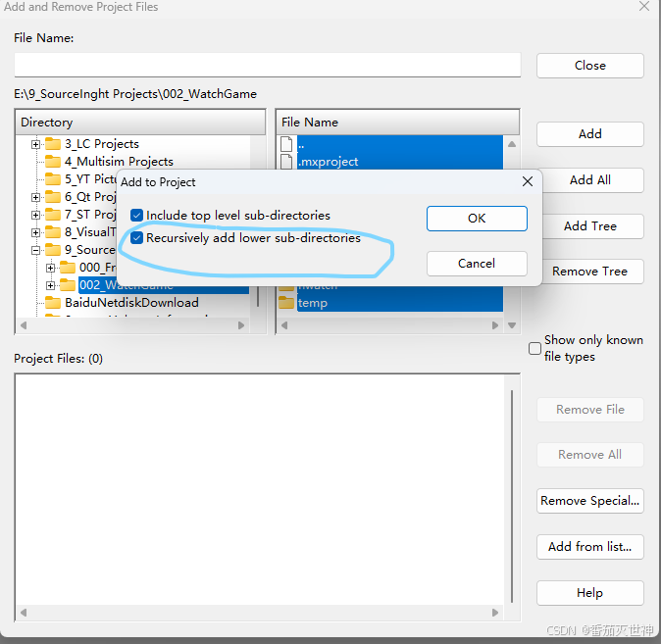661x644 pixels.
Task: Click the File Name column header
Action: [x=397, y=123]
